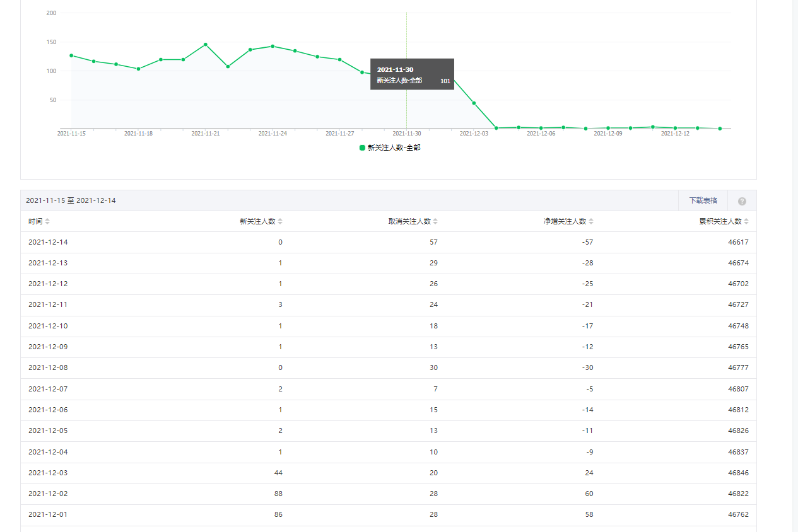This screenshot has height=532, width=798.
Task: Click cumulative followers value 46826
Action: coord(738,431)
